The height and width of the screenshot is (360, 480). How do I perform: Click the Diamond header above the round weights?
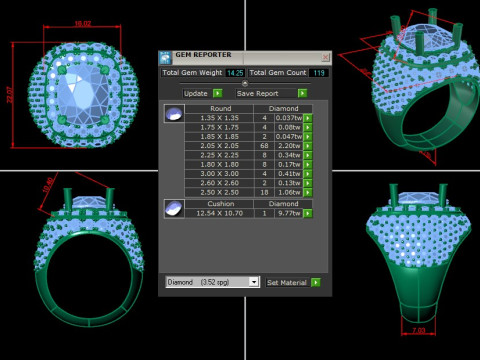coord(283,108)
